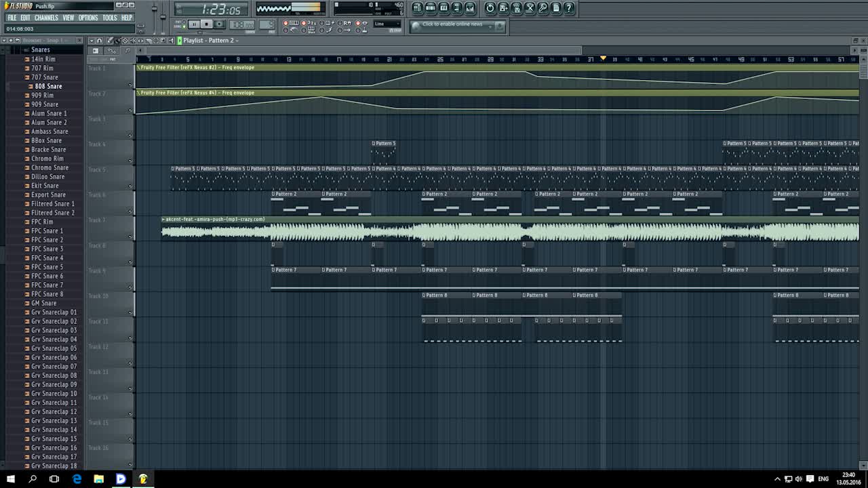Select the Playback speaker tool in Playlist
The height and width of the screenshot is (488, 868).
(x=171, y=41)
